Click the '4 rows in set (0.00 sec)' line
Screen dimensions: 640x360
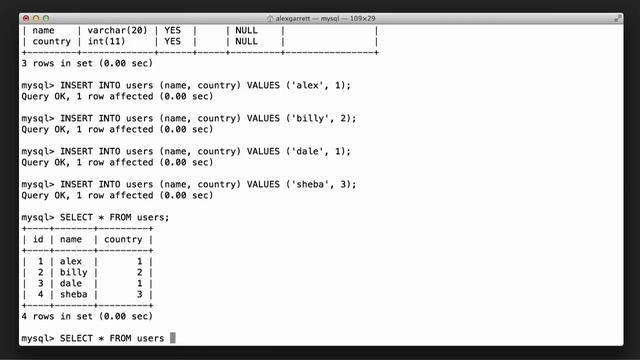tap(87, 316)
